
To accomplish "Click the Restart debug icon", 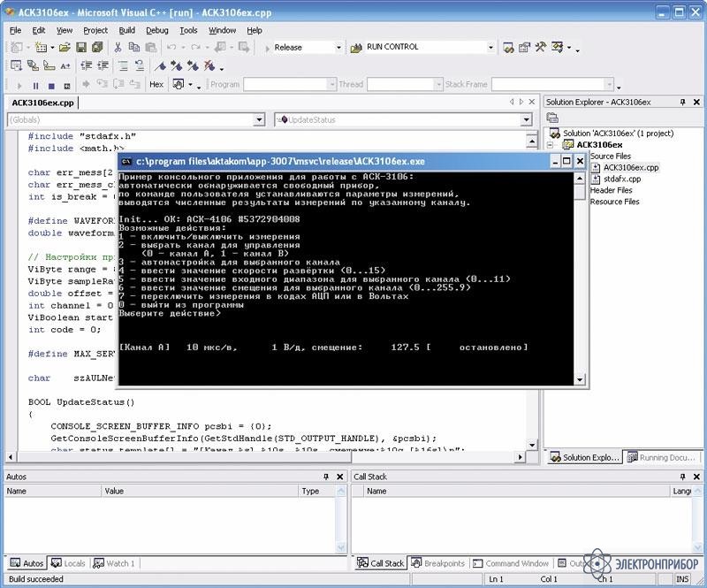I will click(67, 85).
